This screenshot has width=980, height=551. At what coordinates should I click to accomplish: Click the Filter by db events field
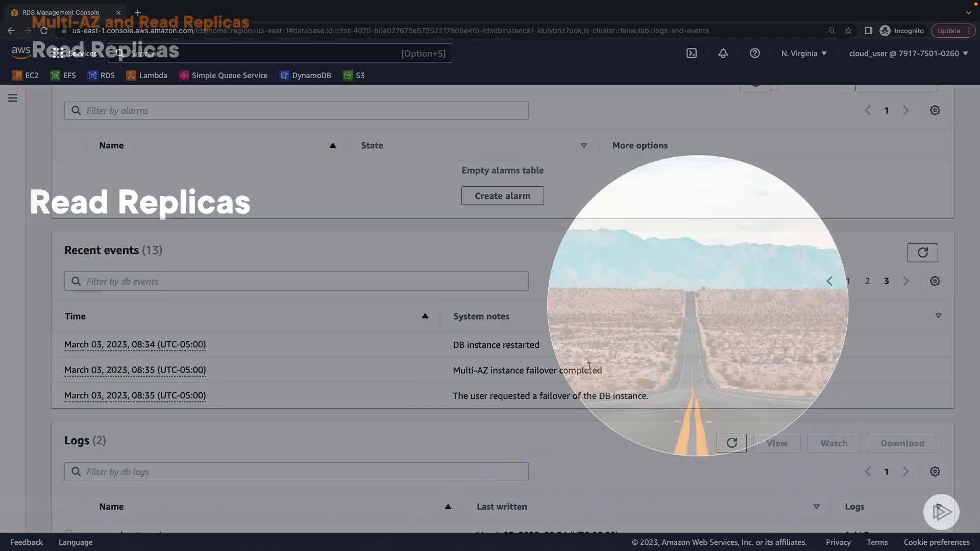(296, 281)
